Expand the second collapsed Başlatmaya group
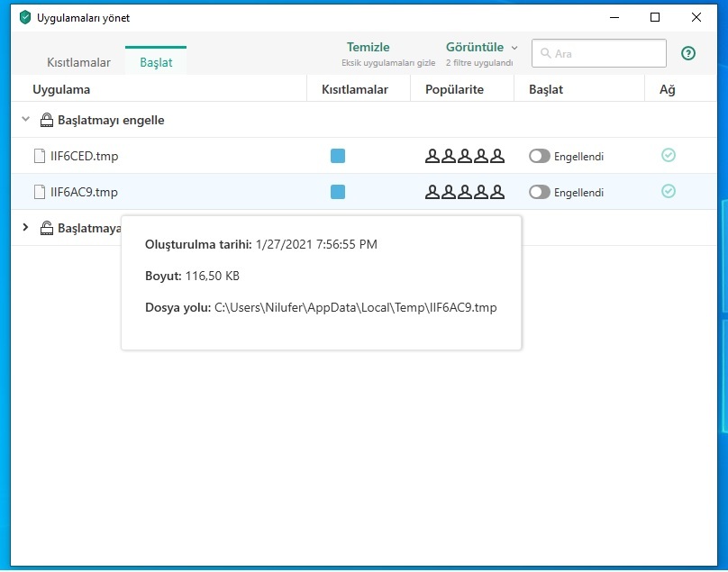The height and width of the screenshot is (572, 728). (25, 228)
